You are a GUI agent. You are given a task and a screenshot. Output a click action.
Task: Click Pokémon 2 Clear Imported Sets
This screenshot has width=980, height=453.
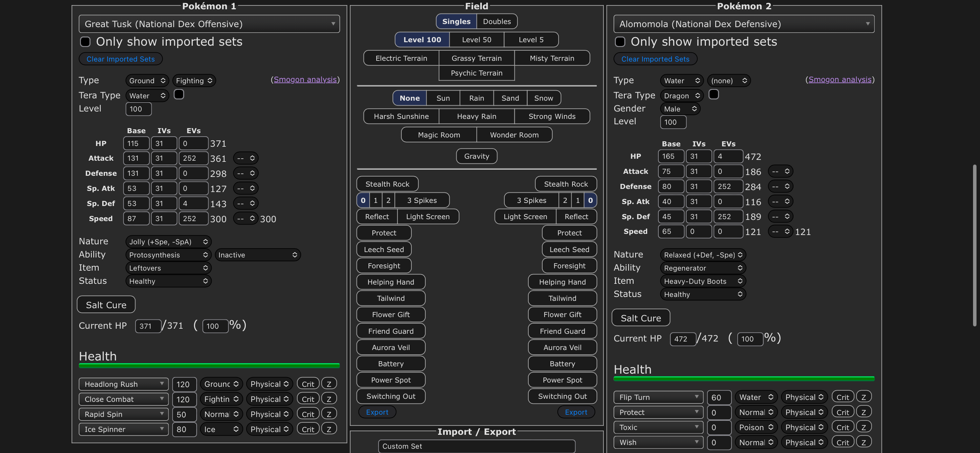[655, 59]
